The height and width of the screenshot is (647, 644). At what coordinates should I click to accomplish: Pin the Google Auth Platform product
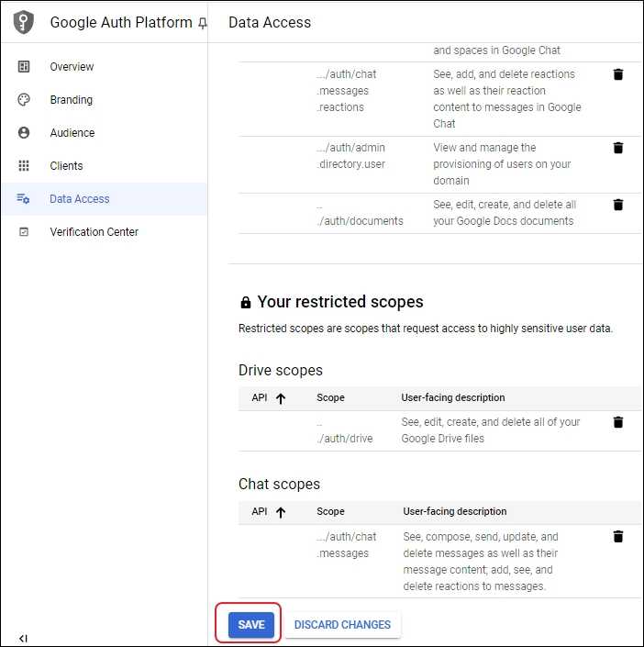click(x=202, y=24)
